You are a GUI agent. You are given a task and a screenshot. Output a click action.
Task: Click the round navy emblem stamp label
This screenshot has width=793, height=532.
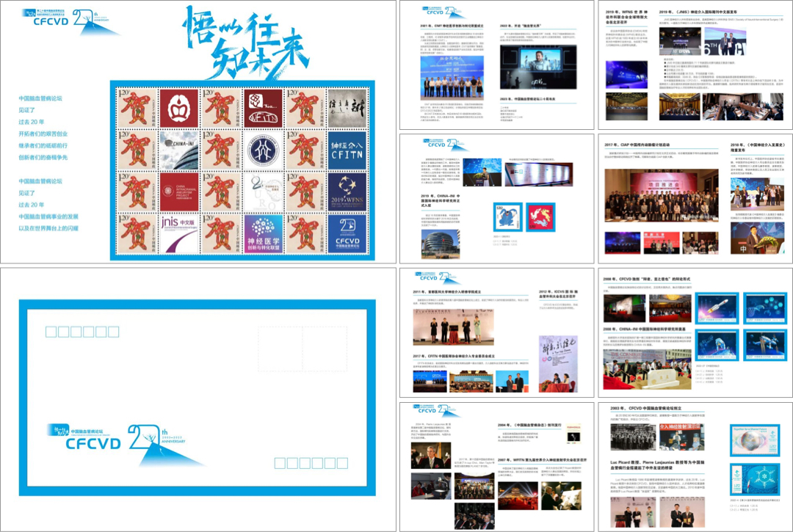tap(263, 150)
